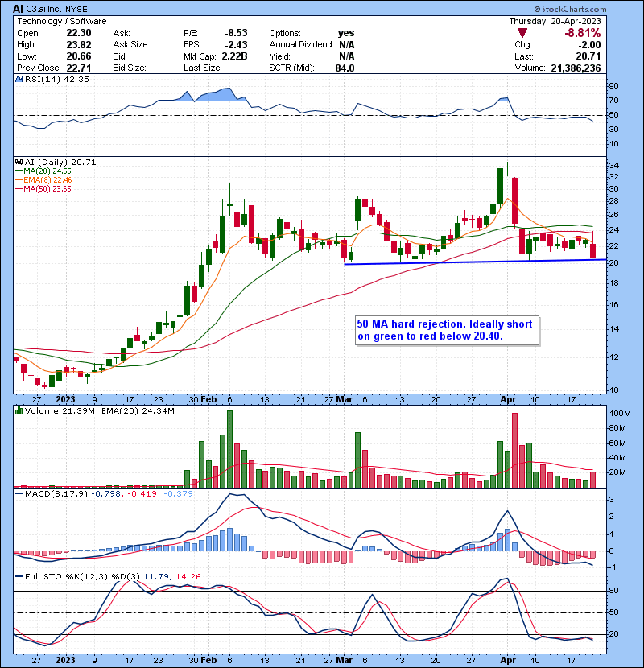Click the Low value 20.66
644x668 pixels.
[x=78, y=56]
